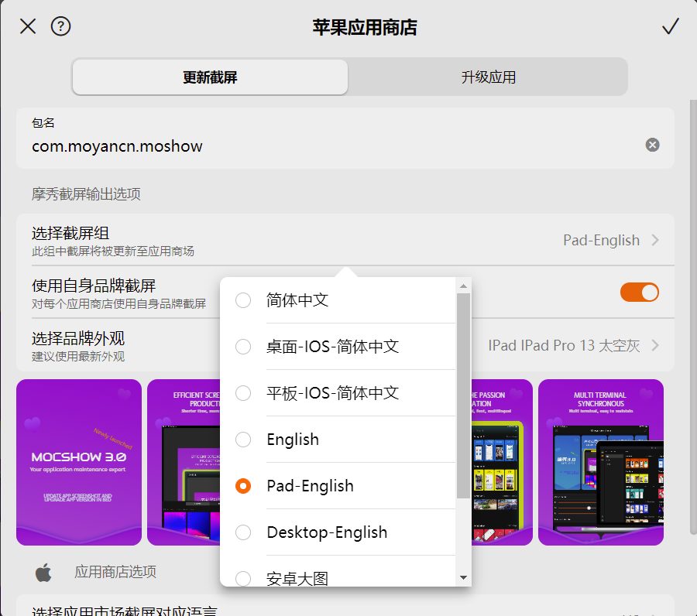Click the main dialog vertical scrollbar
This screenshot has height=616, width=697.
(x=693, y=317)
